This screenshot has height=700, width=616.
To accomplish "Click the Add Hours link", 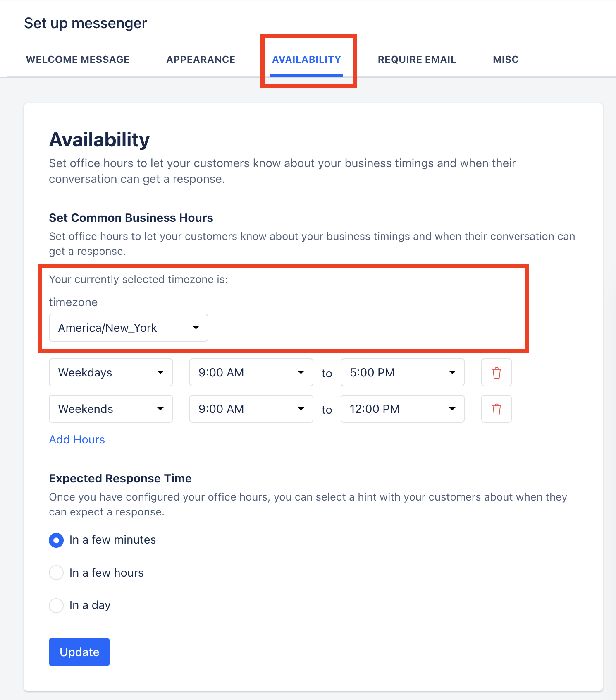I will tap(77, 439).
